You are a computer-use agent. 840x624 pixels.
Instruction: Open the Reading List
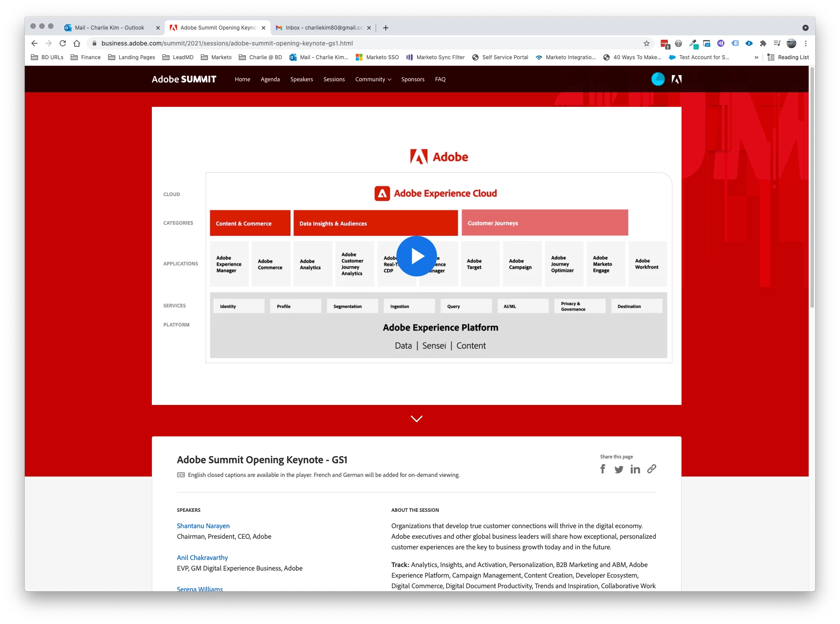pos(788,57)
